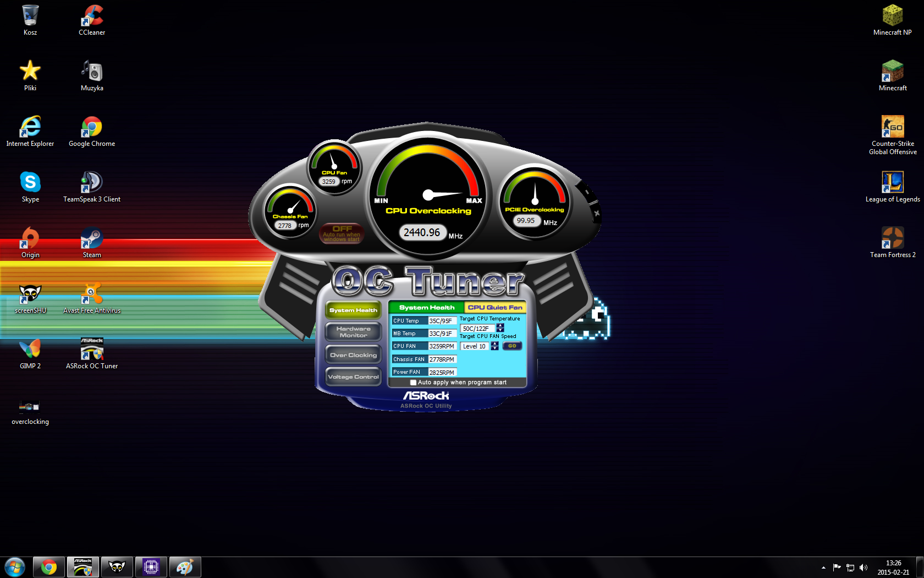Enable Auto apply when program start

pos(413,383)
